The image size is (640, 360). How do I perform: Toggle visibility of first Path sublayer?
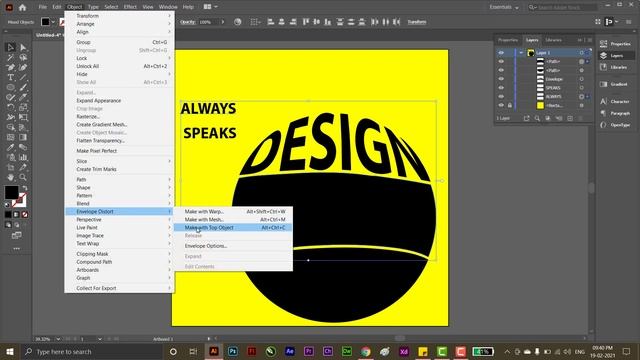tap(501, 62)
